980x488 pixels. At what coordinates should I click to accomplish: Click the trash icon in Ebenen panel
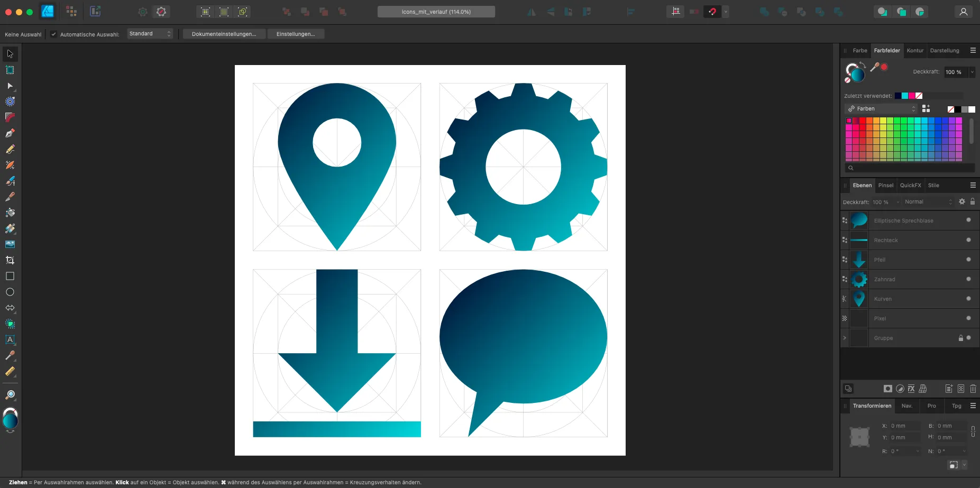pyautogui.click(x=973, y=389)
